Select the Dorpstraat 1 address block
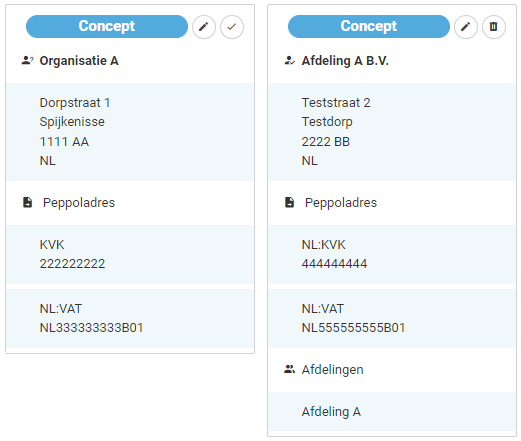Viewport: 521px width, 441px height. click(130, 132)
